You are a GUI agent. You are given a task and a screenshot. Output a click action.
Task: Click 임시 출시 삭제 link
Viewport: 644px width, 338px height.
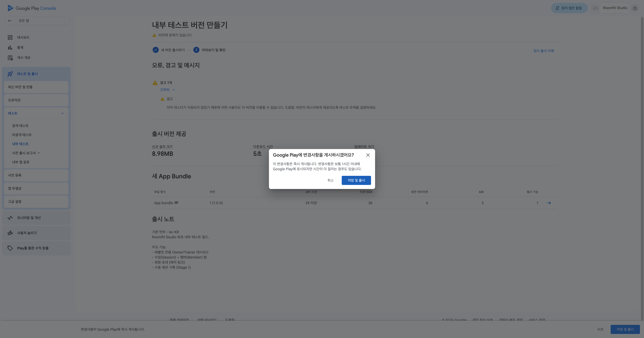click(543, 51)
